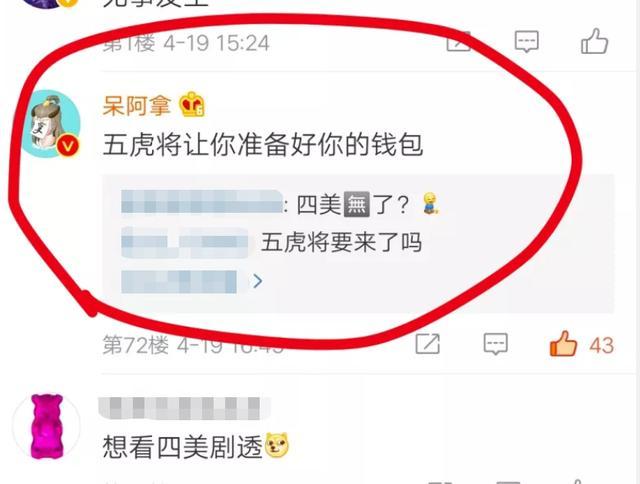The image size is (640, 484).
Task: Tap the crown membership badge
Action: 192,104
